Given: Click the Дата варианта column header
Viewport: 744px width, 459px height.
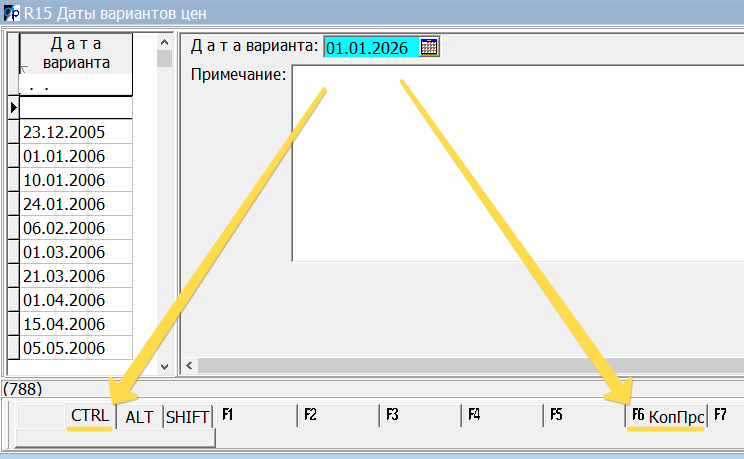Looking at the screenshot, I should point(75,53).
